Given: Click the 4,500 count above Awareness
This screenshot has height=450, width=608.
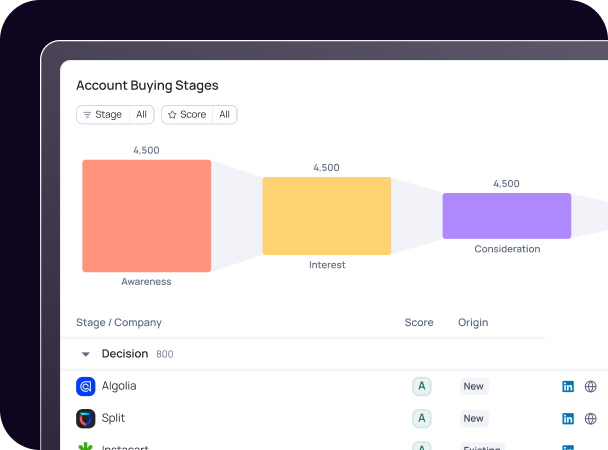Looking at the screenshot, I should 146,150.
